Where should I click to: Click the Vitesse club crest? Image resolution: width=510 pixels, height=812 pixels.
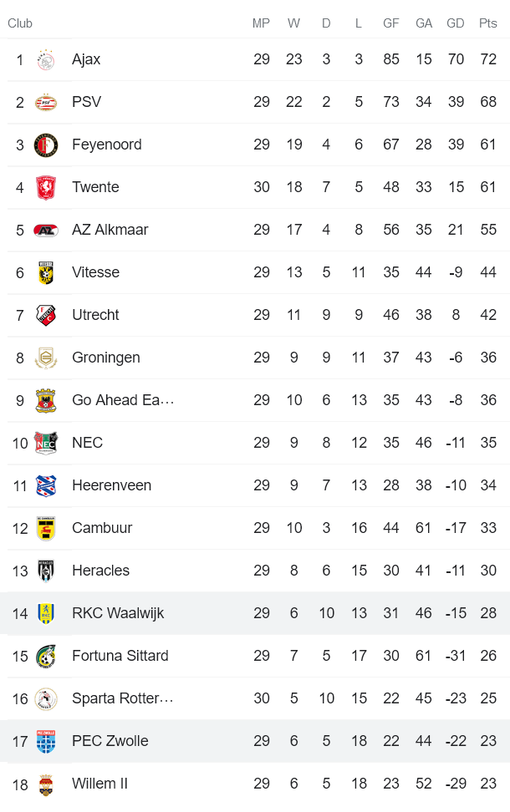(46, 273)
